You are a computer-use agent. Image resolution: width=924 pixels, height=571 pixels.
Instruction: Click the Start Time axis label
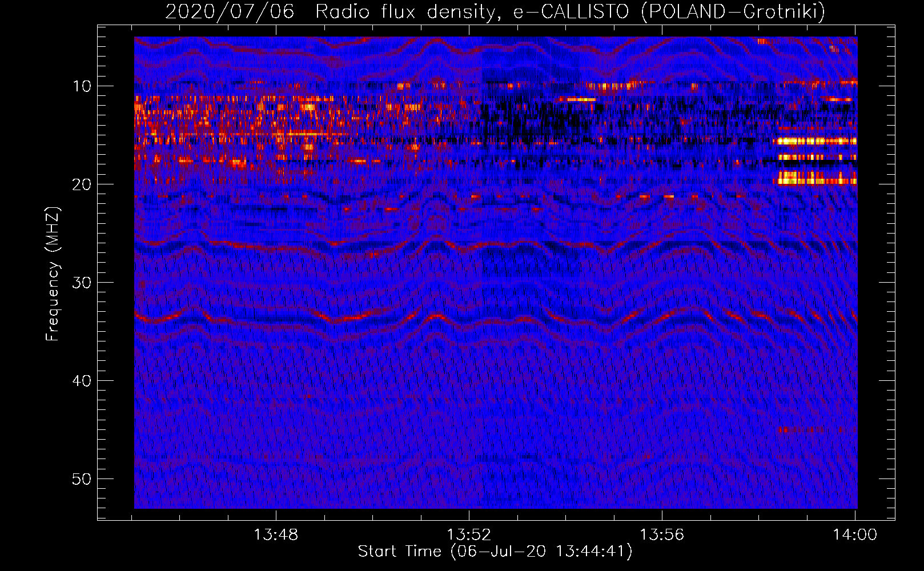coord(495,552)
